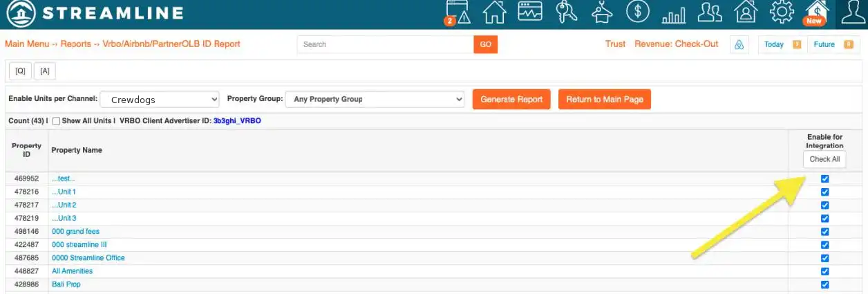This screenshot has width=868, height=294.
Task: Open the alerts window icon with badge 2
Action: pyautogui.click(x=458, y=12)
